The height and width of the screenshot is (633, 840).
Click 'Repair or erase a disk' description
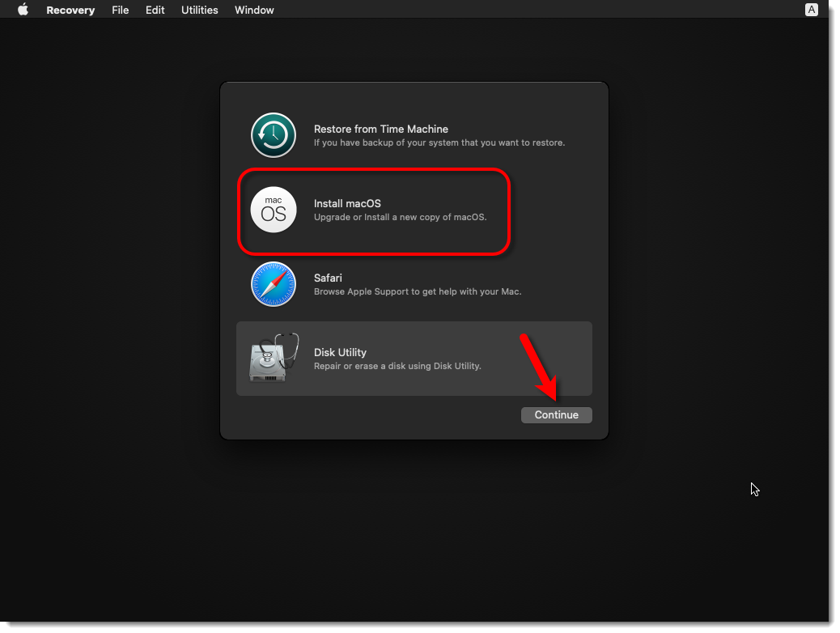pyautogui.click(x=397, y=366)
